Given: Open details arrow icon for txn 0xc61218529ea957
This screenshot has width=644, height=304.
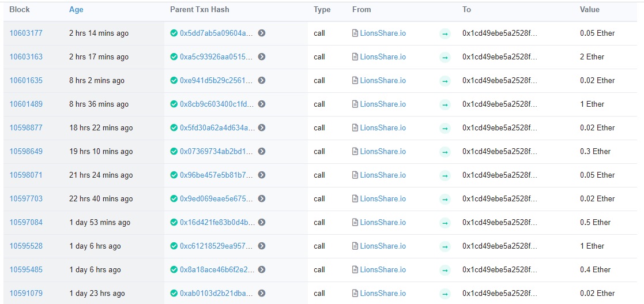Looking at the screenshot, I should [x=262, y=246].
